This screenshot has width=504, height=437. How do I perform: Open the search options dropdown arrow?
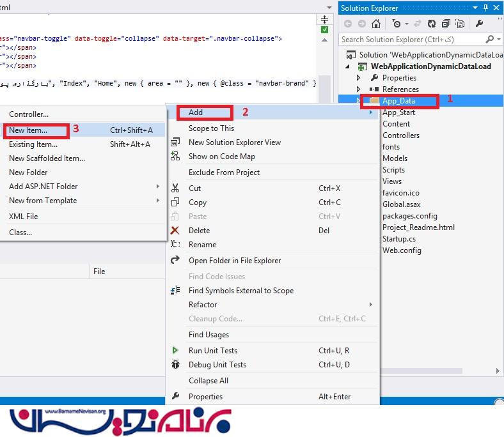(x=498, y=40)
